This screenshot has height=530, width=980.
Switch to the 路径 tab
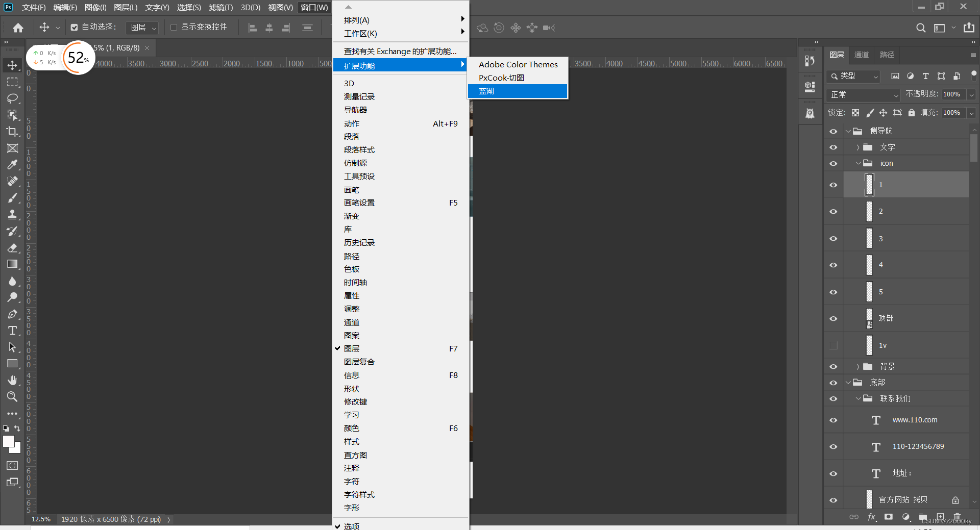pyautogui.click(x=887, y=55)
